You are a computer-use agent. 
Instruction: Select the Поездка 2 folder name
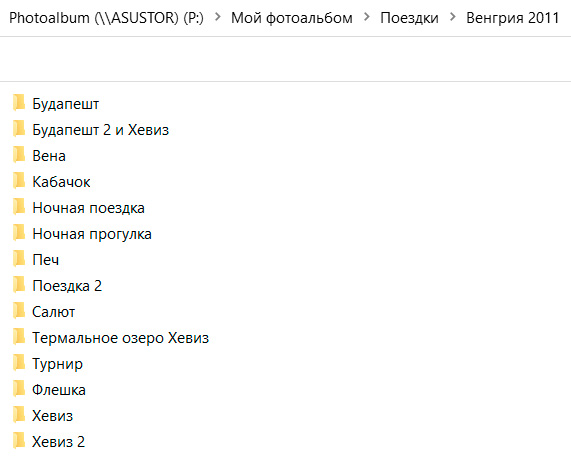click(67, 286)
